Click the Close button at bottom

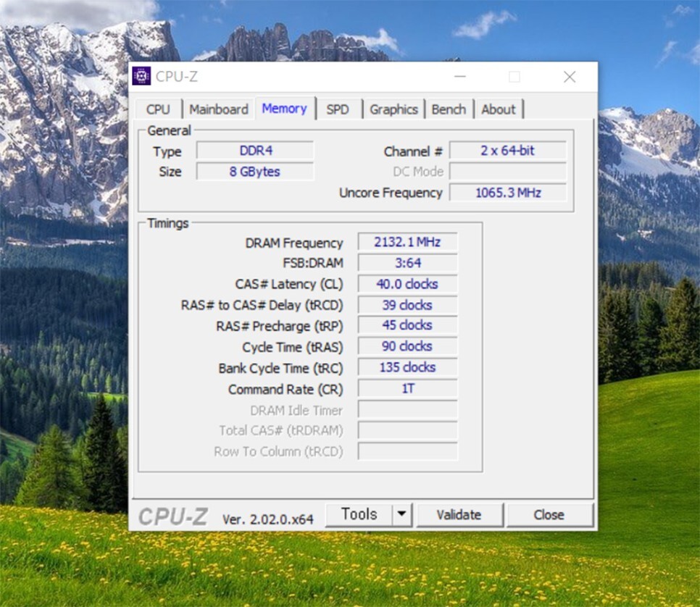point(549,515)
